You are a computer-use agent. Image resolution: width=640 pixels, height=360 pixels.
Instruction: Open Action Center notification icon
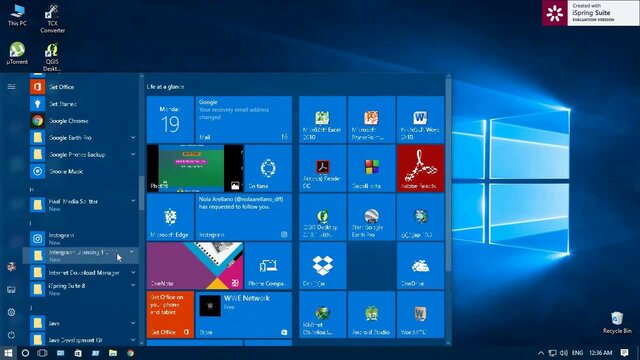[624, 353]
